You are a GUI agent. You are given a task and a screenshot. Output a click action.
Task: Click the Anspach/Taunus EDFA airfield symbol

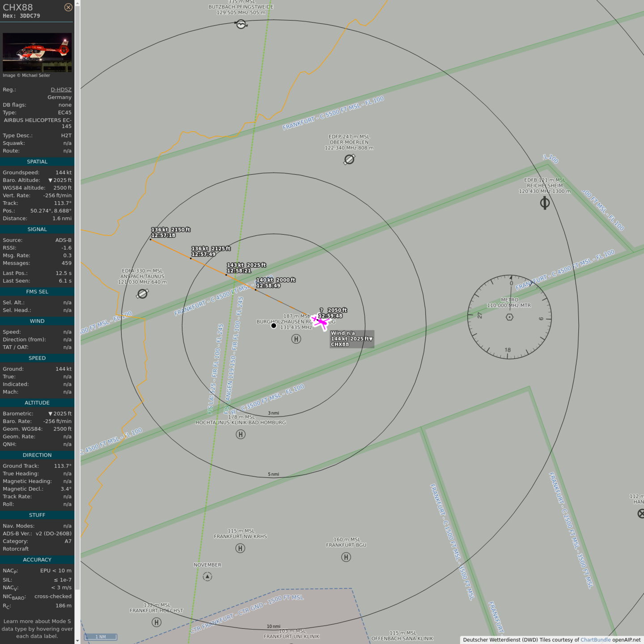point(142,294)
